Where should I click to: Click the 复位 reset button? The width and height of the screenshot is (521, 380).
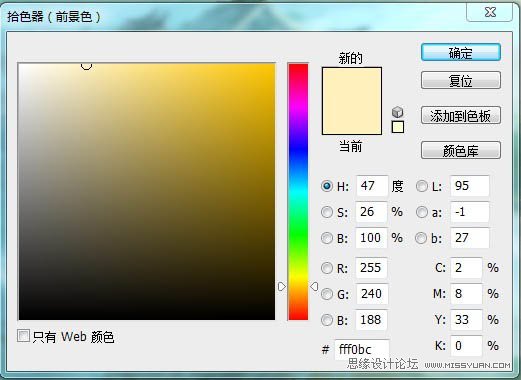click(461, 80)
